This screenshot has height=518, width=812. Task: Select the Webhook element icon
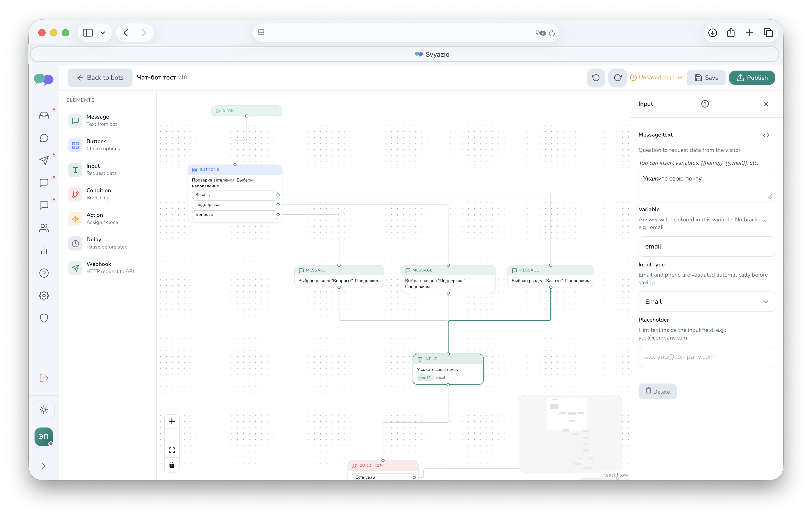click(x=75, y=268)
